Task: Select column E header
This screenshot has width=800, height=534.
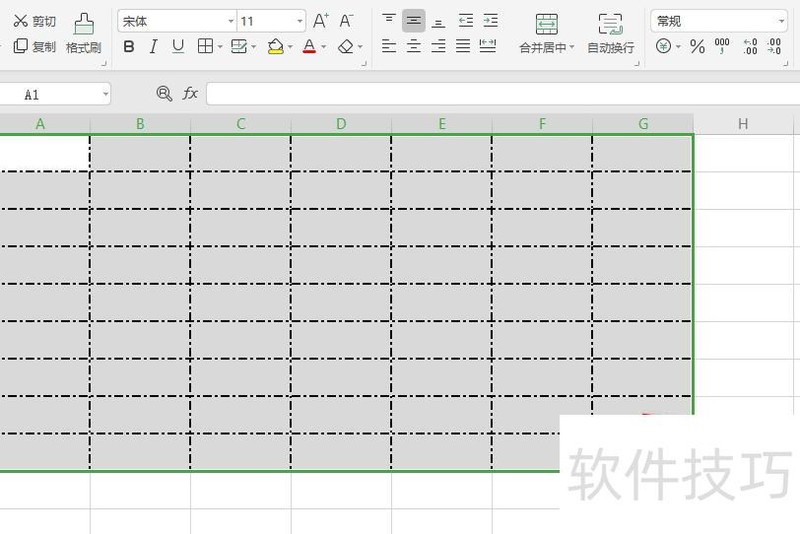Action: pyautogui.click(x=441, y=124)
